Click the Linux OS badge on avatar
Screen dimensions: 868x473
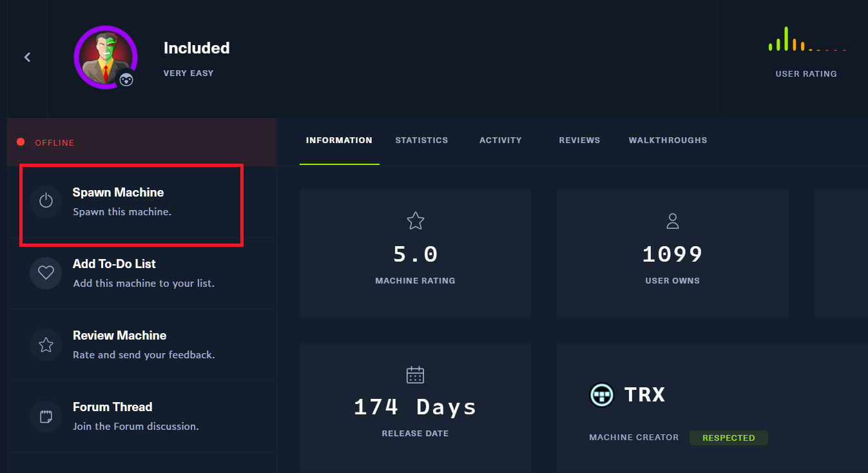click(126, 80)
